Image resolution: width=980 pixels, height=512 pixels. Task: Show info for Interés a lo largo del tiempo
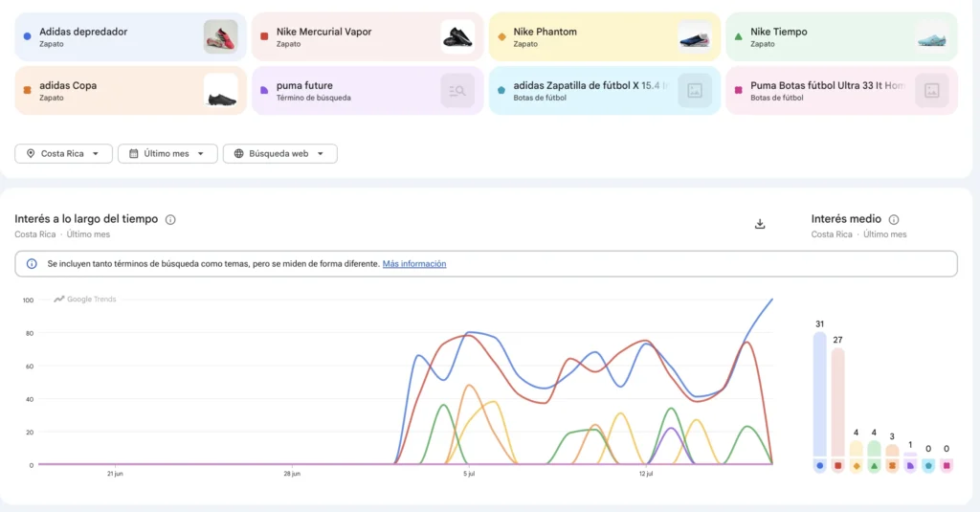coord(170,219)
